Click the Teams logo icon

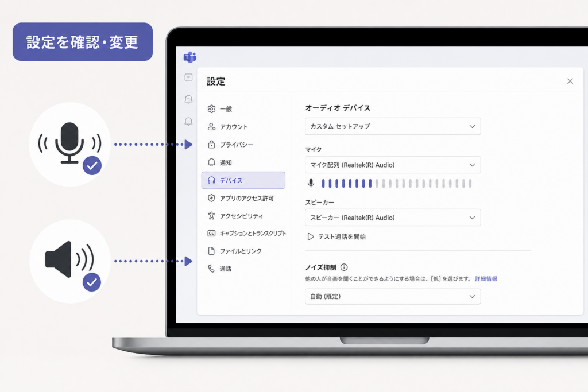coord(189,57)
